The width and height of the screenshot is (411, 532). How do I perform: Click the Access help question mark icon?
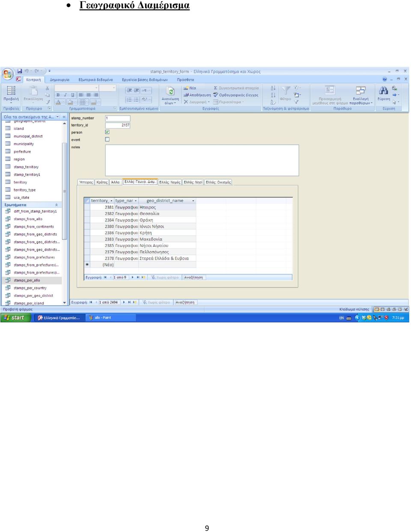(x=384, y=79)
